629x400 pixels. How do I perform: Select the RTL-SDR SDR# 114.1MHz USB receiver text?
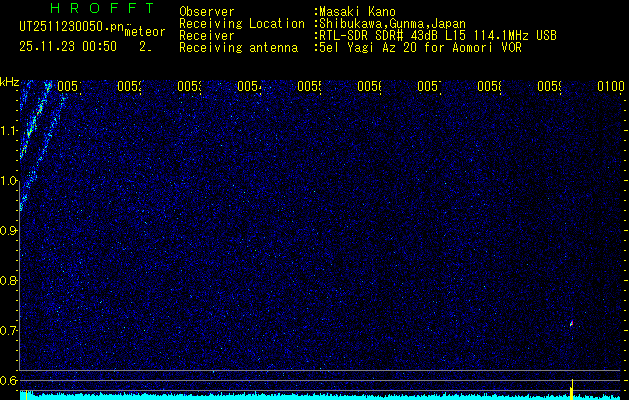[x=438, y=36]
